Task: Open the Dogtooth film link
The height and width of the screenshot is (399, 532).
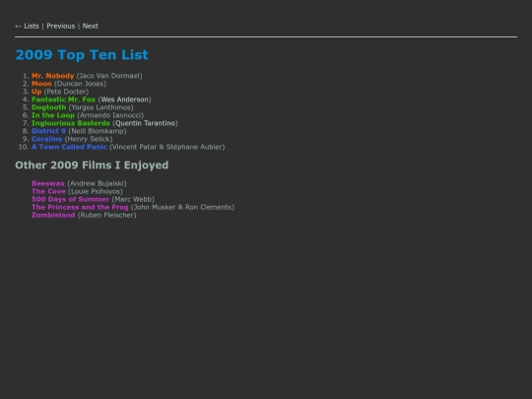Action: click(x=49, y=107)
